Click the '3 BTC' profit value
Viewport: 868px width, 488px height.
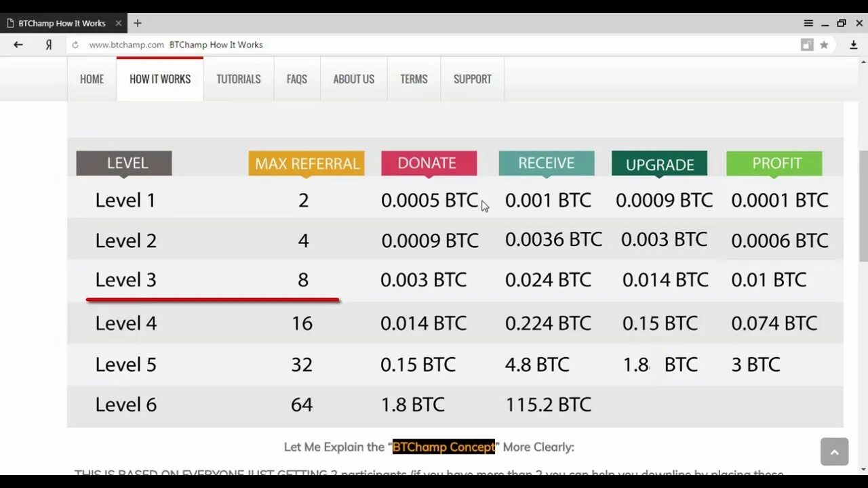(x=755, y=364)
